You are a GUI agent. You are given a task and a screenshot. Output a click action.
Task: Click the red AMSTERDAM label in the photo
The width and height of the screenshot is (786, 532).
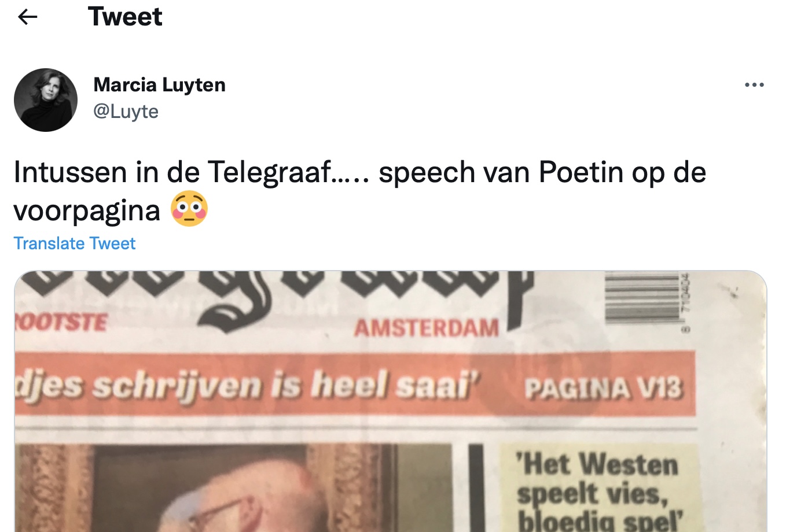coord(427,328)
